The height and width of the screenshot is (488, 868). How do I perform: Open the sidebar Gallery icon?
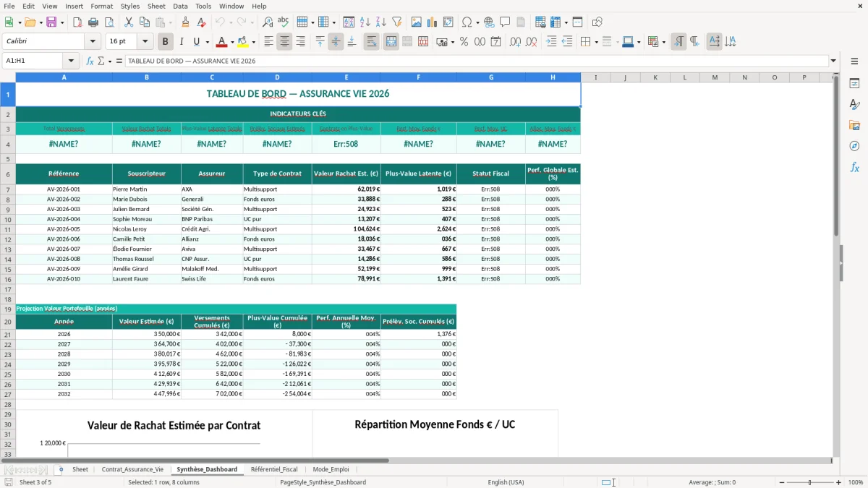(854, 125)
